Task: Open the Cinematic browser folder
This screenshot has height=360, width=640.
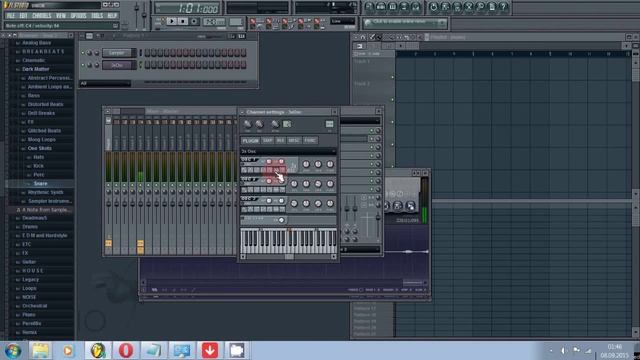Action: coord(33,60)
